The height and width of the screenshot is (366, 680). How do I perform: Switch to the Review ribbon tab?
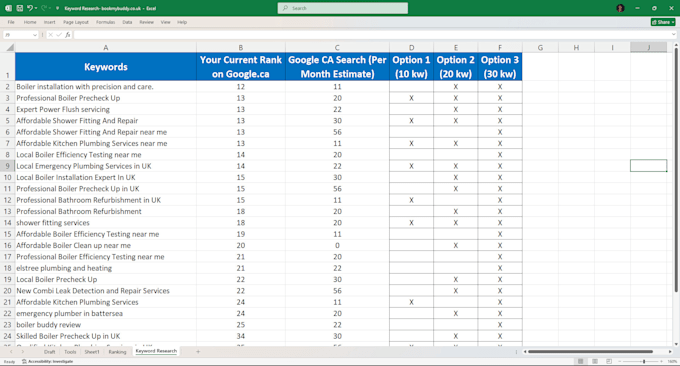(147, 22)
